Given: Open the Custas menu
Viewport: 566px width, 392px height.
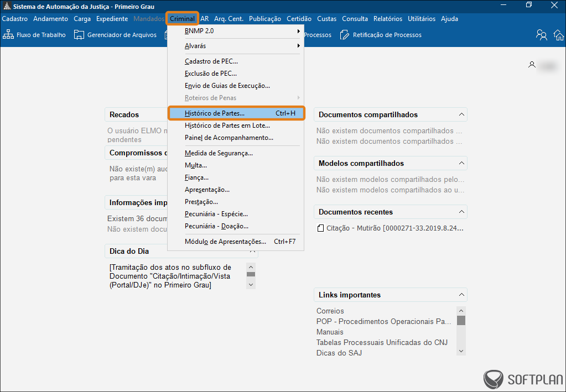Looking at the screenshot, I should click(326, 19).
